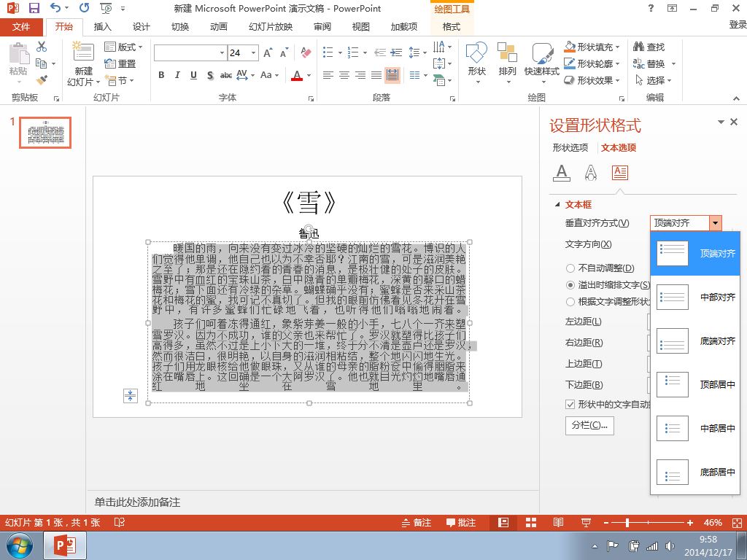This screenshot has width=747, height=560.
Task: Click the Redo/Repeat icon
Action: (x=85, y=8)
